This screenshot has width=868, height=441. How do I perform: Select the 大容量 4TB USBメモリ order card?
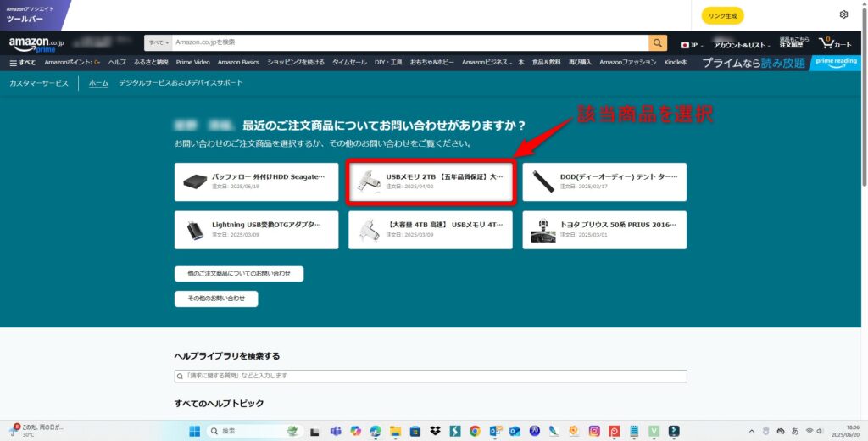(430, 230)
